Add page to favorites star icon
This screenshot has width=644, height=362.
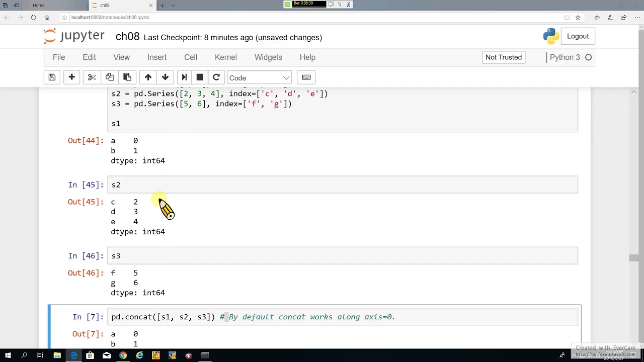point(578,17)
